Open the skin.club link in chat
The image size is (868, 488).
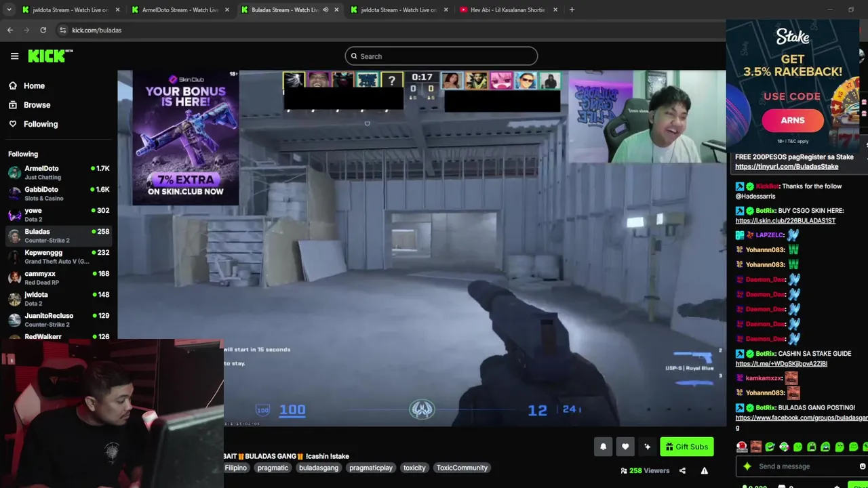(x=785, y=220)
